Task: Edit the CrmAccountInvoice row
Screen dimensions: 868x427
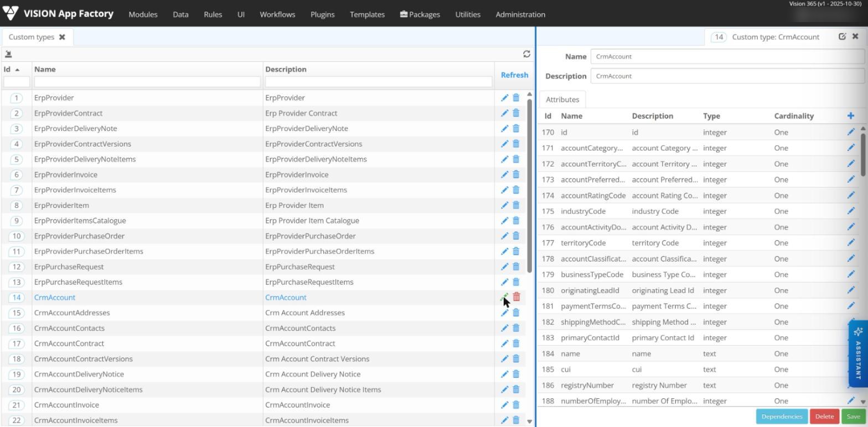Action: pyautogui.click(x=504, y=405)
